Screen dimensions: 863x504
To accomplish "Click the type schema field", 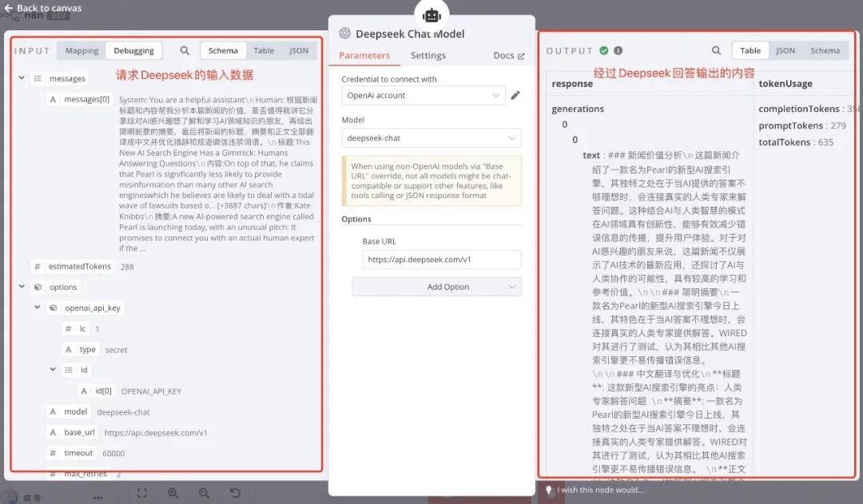I will pos(81,349).
